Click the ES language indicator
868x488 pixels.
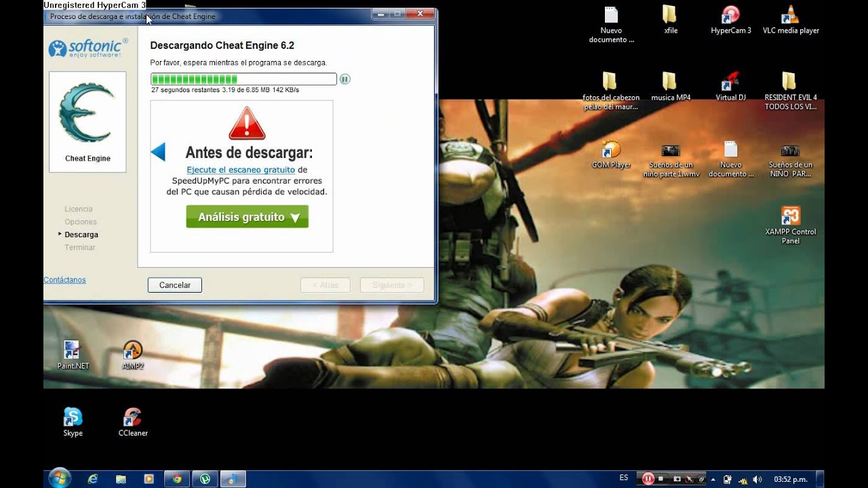624,478
